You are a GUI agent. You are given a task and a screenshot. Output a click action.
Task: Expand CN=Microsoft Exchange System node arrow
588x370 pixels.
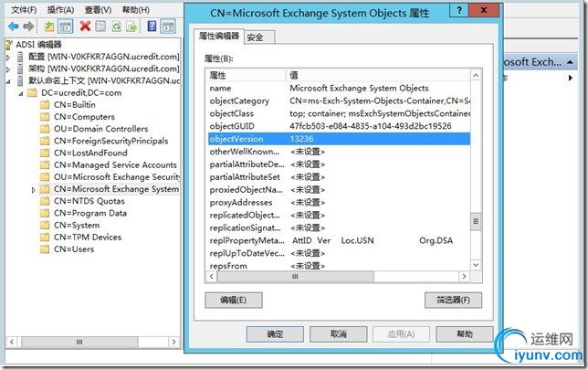pos(33,190)
